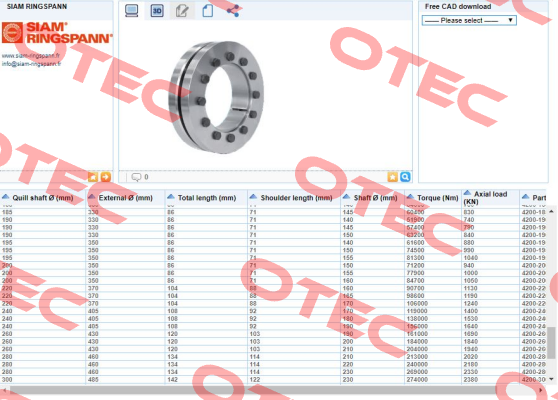Sort by Torque (Nm) column arrow
This screenshot has height=400, width=558.
click(410, 197)
